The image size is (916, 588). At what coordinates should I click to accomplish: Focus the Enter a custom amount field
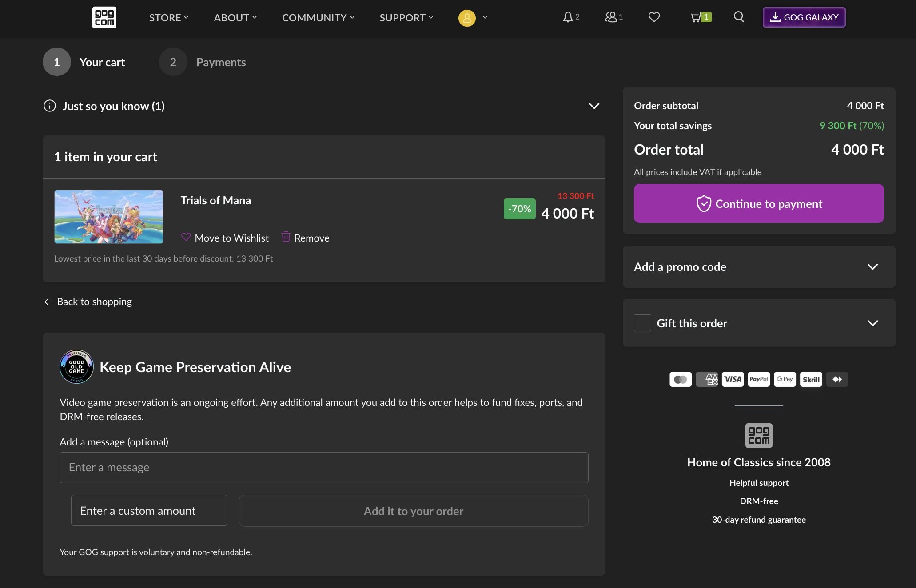coord(149,510)
